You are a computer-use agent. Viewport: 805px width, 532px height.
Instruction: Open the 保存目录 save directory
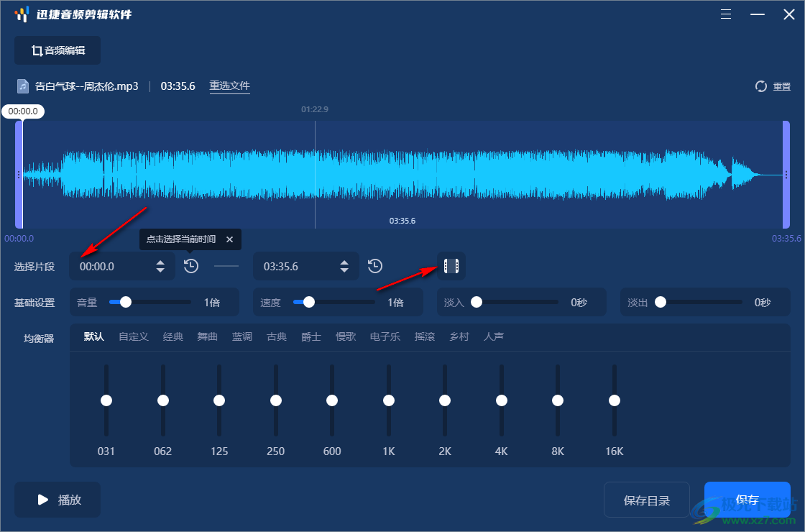tap(647, 500)
